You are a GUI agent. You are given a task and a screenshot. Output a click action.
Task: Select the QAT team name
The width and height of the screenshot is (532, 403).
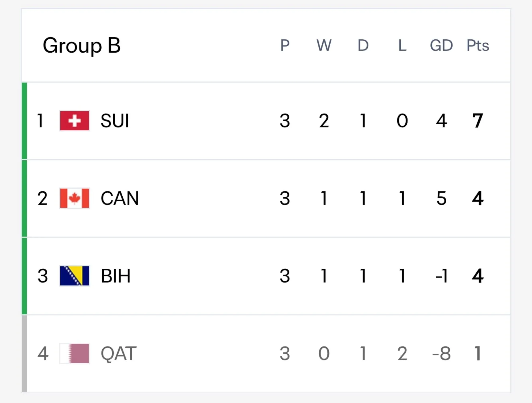click(119, 354)
